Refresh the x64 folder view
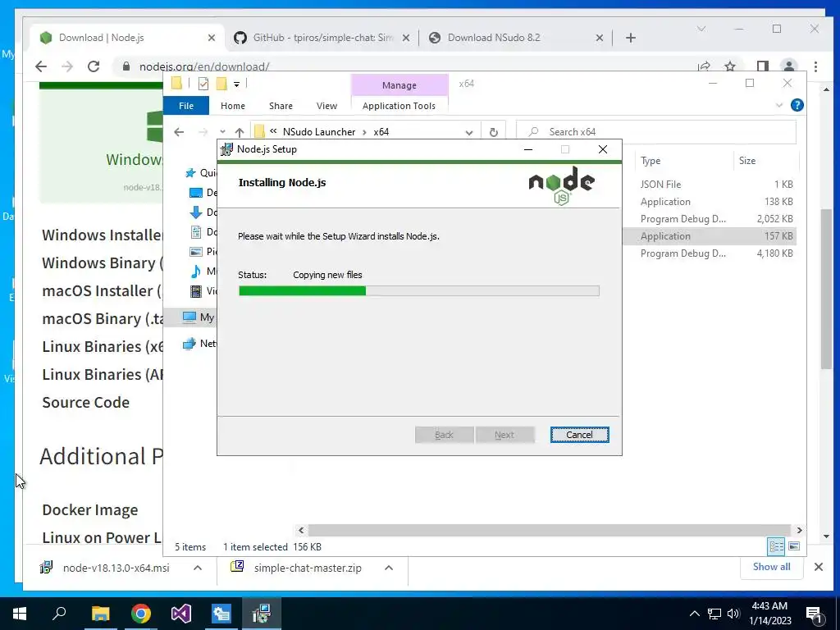The width and height of the screenshot is (840, 630). pyautogui.click(x=493, y=132)
